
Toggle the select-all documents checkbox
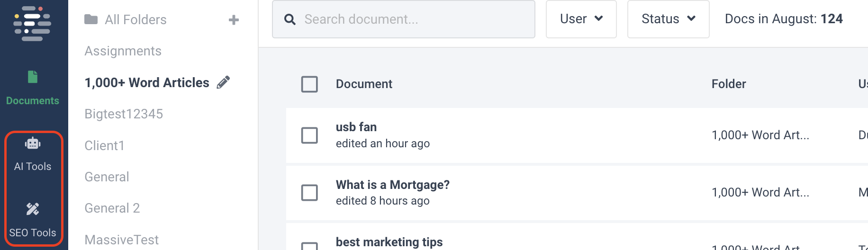click(x=309, y=84)
